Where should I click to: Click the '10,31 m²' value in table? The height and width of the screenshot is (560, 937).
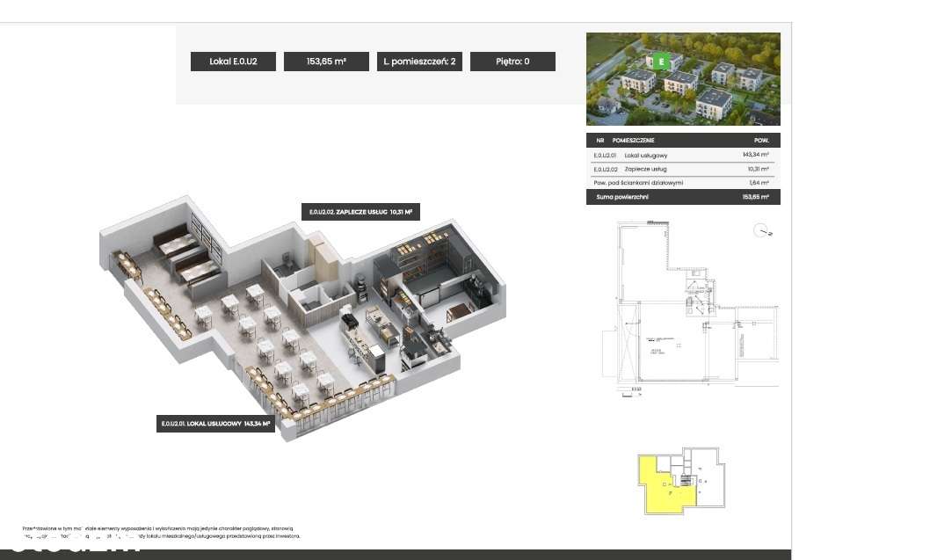[x=759, y=169]
